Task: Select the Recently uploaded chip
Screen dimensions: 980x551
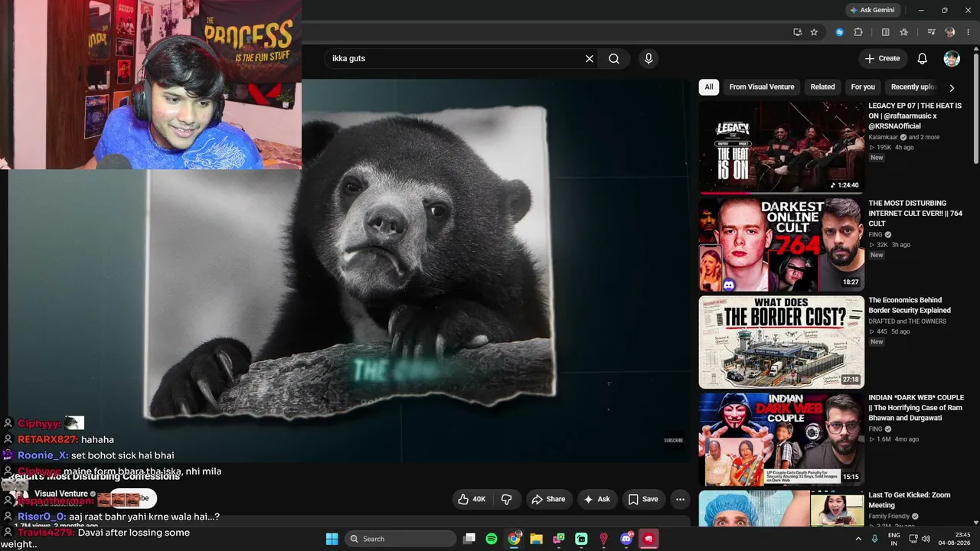Action: point(913,87)
